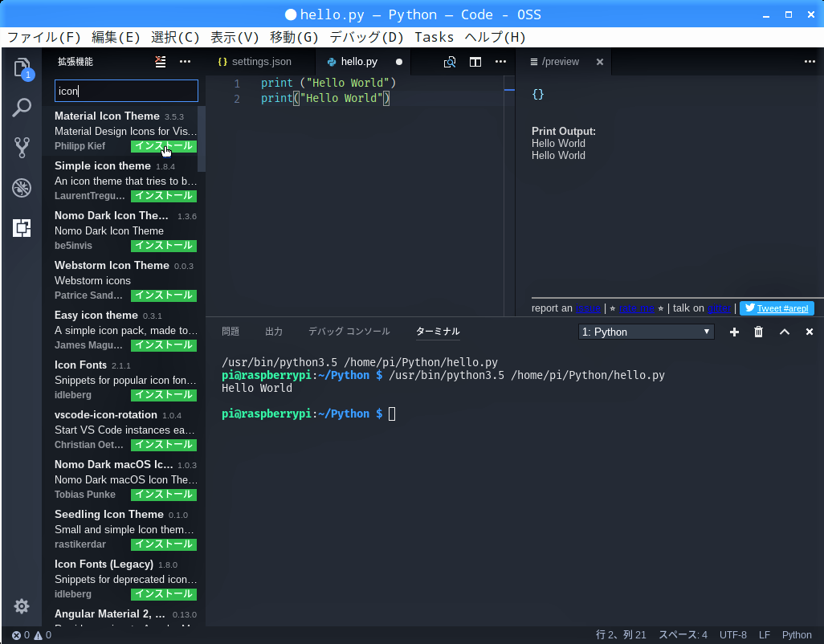Open the Debug view icon
This screenshot has width=824, height=644.
[x=22, y=188]
